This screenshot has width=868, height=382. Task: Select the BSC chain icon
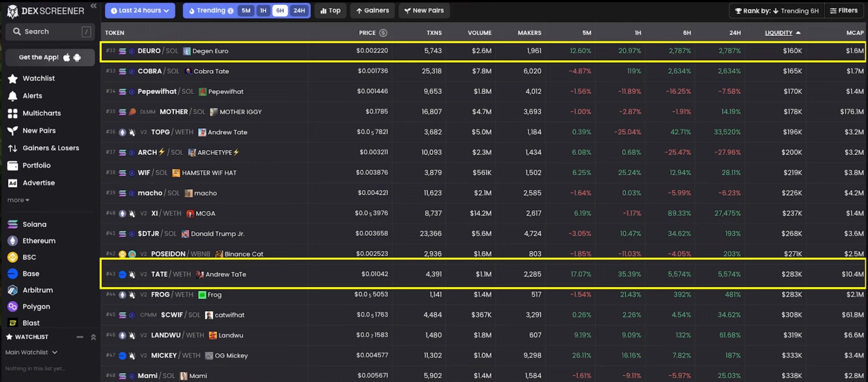coord(13,257)
